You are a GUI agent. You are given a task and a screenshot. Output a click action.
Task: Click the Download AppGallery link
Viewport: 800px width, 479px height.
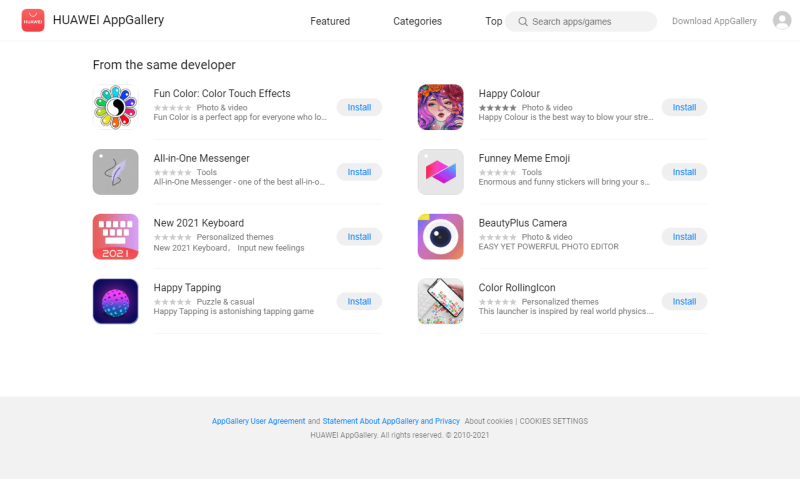click(x=714, y=21)
